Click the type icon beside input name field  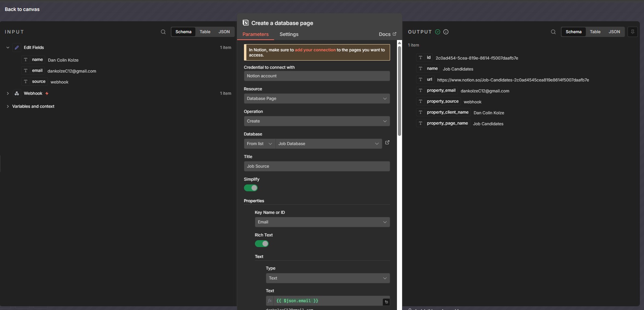26,60
